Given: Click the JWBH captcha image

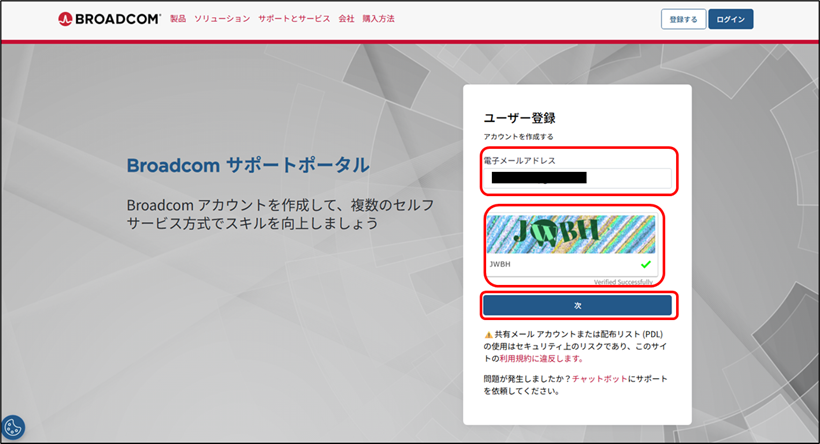Looking at the screenshot, I should coord(571,234).
